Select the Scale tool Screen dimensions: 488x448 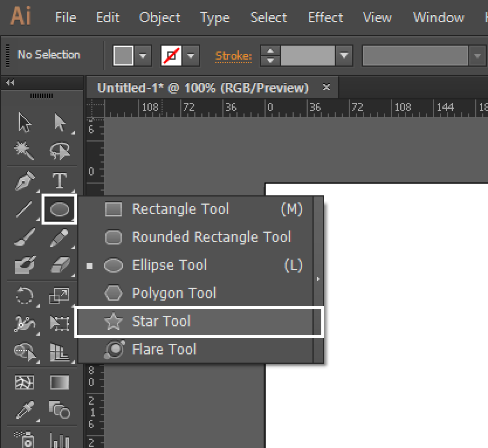59,295
